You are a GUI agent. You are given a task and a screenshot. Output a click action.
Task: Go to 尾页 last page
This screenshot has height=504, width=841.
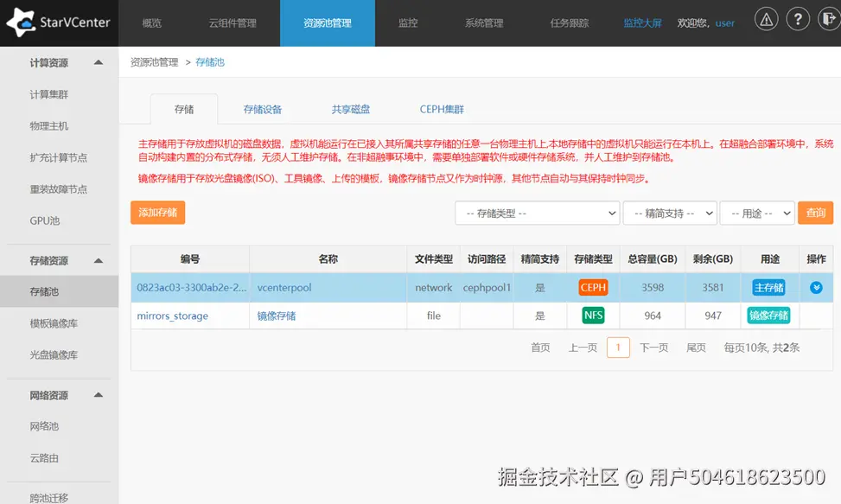696,348
